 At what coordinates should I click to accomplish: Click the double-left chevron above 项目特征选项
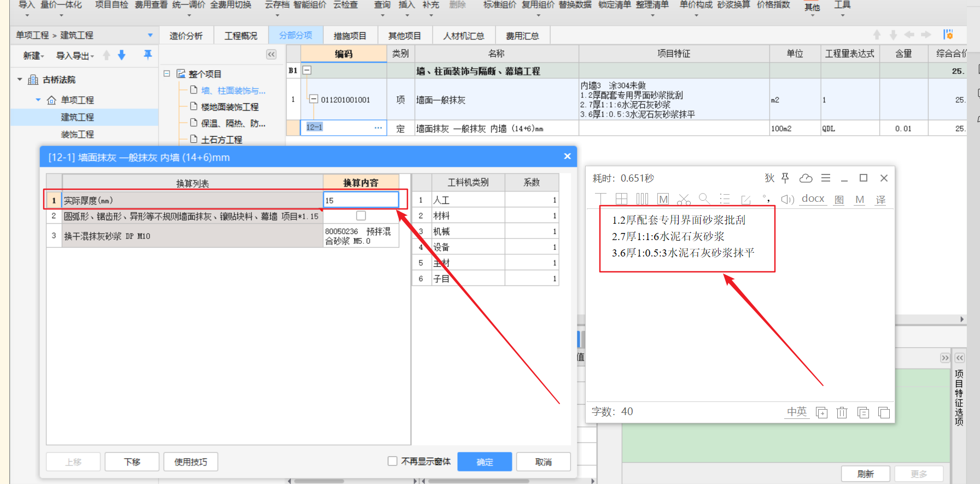(x=960, y=358)
